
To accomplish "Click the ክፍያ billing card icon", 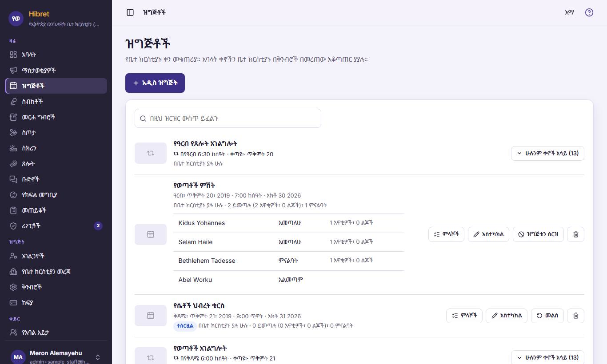I will (13, 303).
